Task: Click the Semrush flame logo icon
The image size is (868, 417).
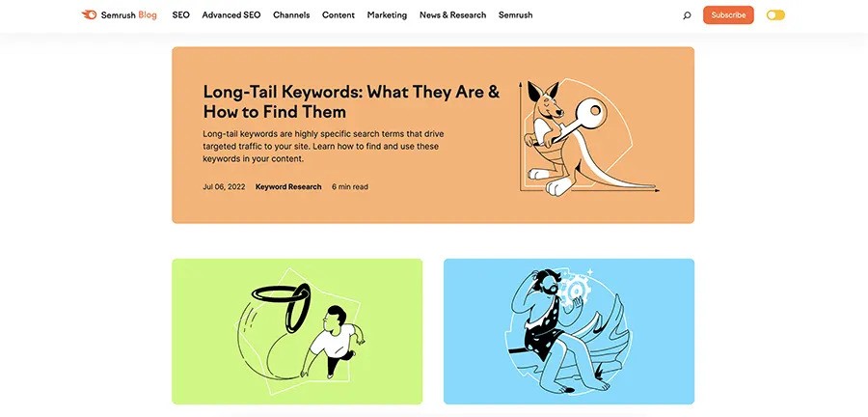Action: pos(89,14)
